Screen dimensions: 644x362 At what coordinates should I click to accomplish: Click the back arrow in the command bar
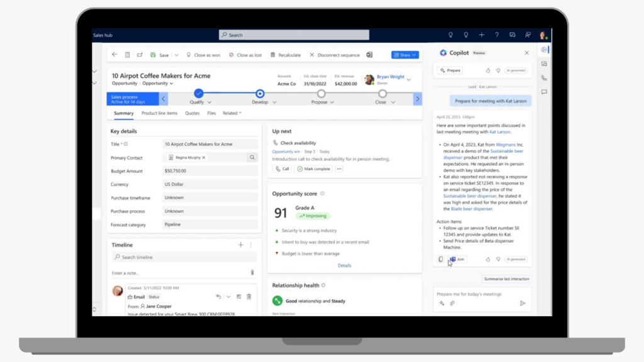pyautogui.click(x=114, y=55)
